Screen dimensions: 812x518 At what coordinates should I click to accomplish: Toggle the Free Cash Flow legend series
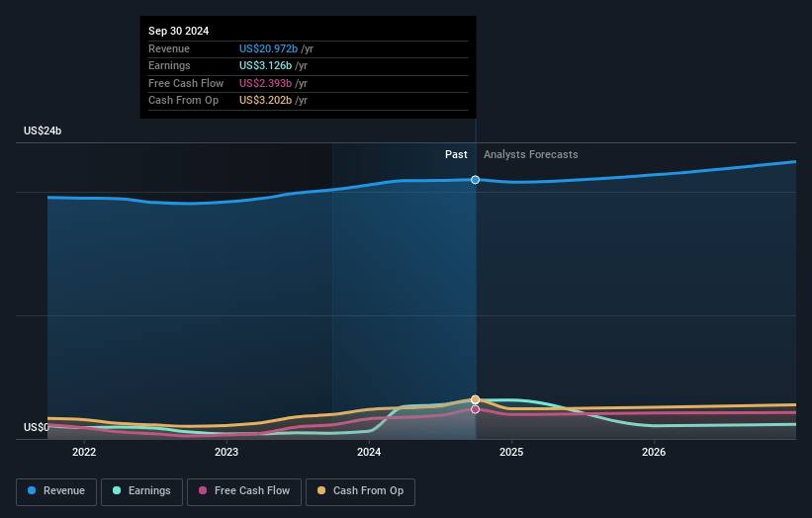tap(244, 491)
